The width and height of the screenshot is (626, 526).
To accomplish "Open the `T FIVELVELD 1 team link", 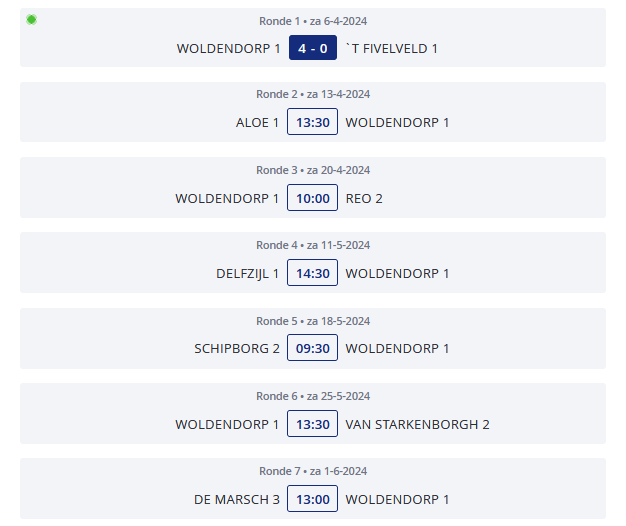I will (x=392, y=48).
